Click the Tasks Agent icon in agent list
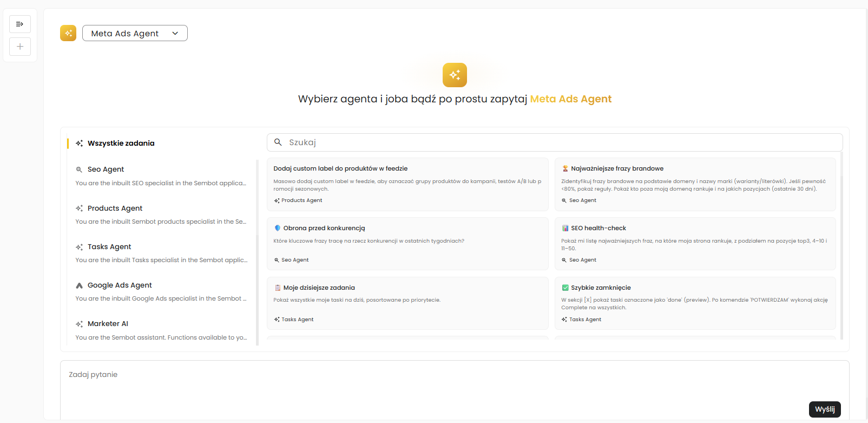 pyautogui.click(x=79, y=247)
